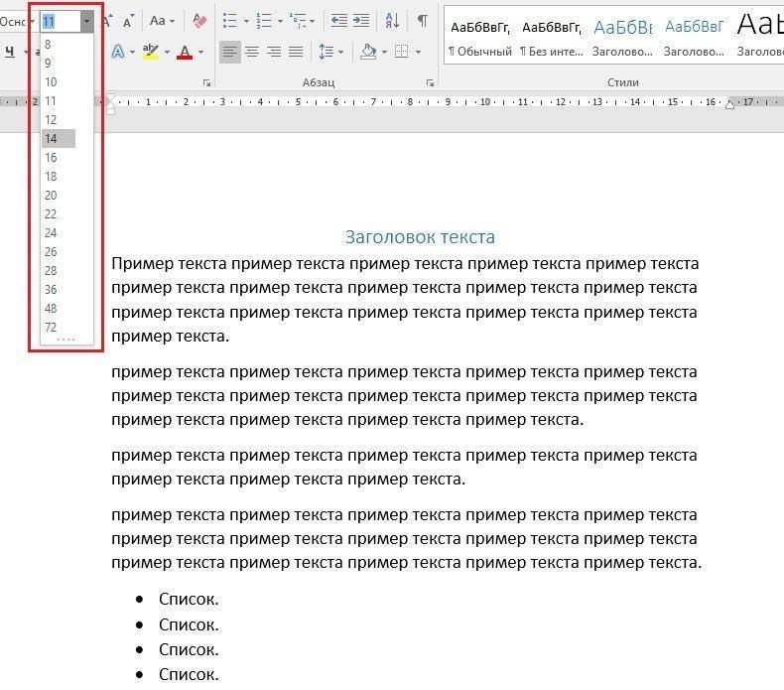Open the Абзац paragraph dialog launcher
This screenshot has height=690, width=784.
[430, 83]
